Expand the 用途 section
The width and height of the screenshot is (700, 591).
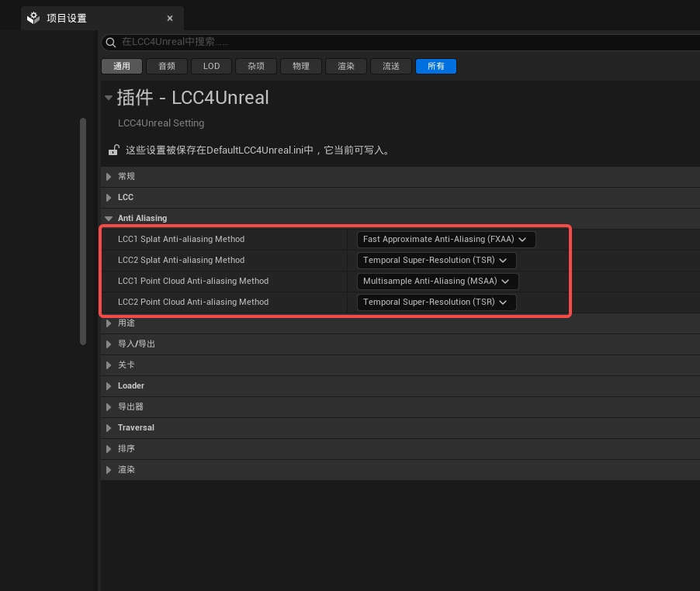point(109,323)
